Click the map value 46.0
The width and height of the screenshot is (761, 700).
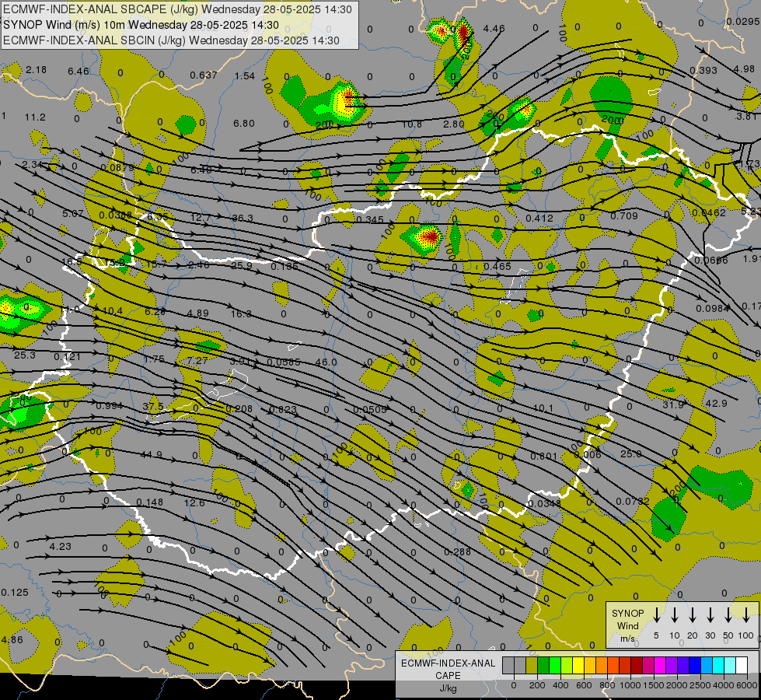(x=326, y=362)
